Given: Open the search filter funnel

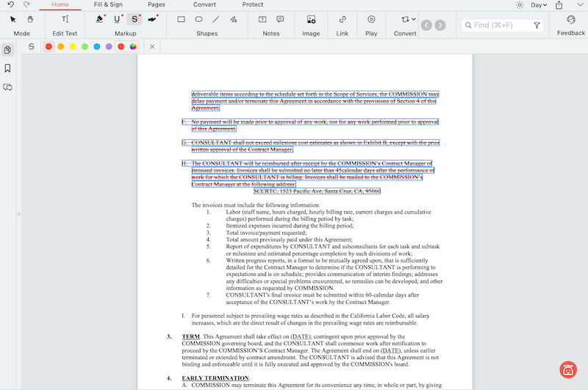Looking at the screenshot, I should coord(537,25).
